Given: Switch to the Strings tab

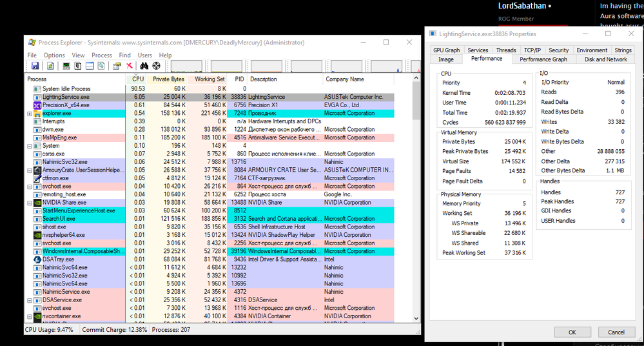Looking at the screenshot, I should [x=623, y=50].
